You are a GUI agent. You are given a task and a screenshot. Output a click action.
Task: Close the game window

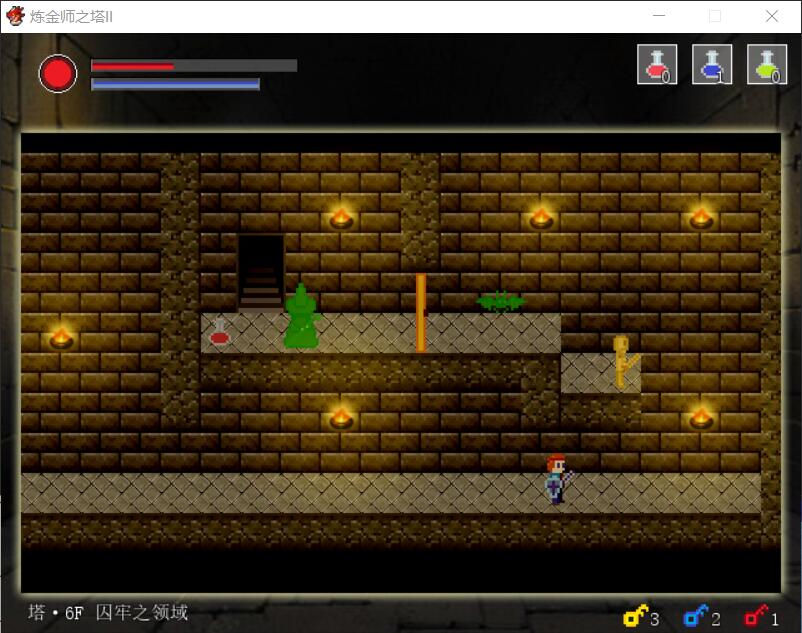click(772, 16)
